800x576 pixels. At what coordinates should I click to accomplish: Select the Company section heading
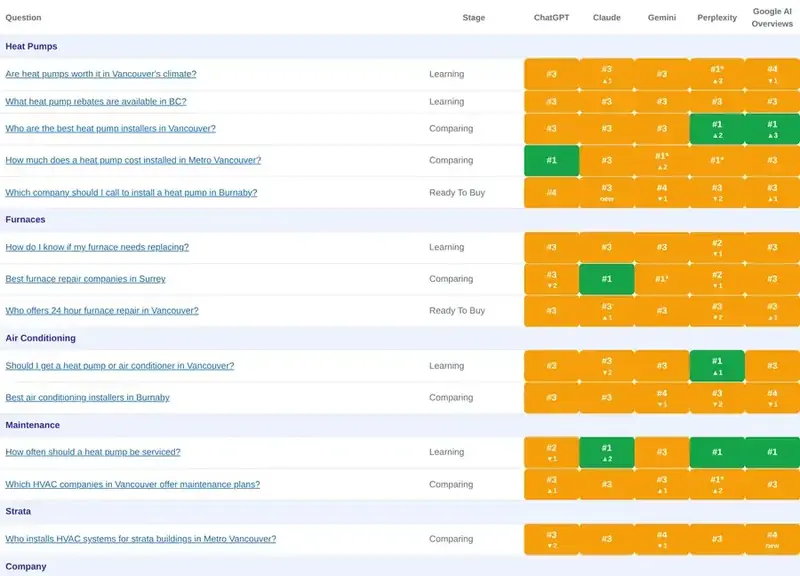26,566
